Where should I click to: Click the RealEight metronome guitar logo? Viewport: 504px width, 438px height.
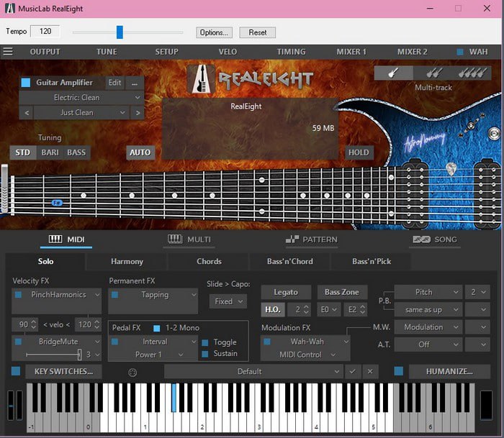pyautogui.click(x=201, y=79)
